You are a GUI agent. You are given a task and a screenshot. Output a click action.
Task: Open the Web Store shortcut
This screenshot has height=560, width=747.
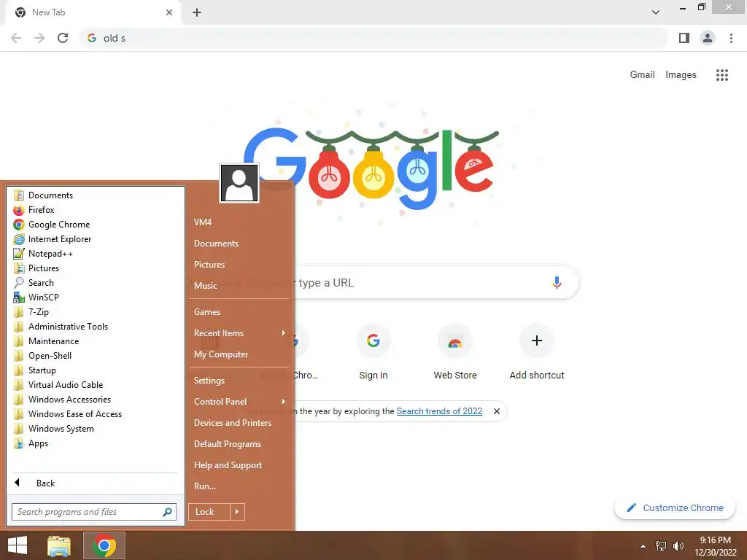click(x=455, y=353)
